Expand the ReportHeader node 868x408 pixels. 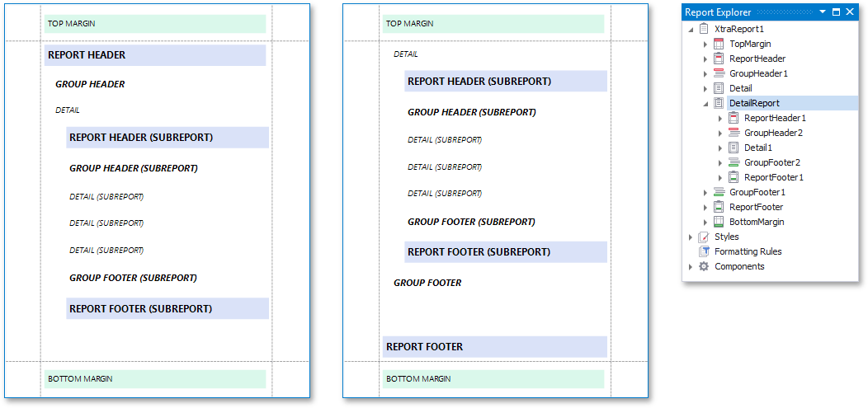(x=705, y=59)
